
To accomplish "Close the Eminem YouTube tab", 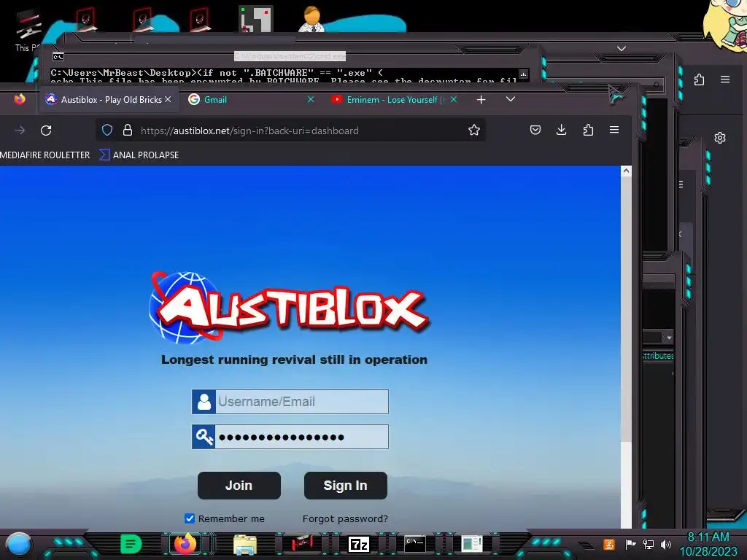I will (454, 99).
